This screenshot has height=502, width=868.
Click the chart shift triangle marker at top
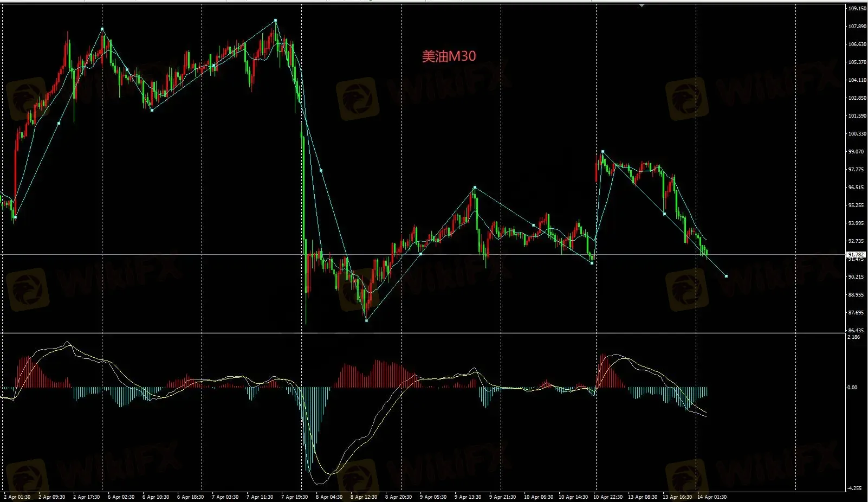tap(642, 6)
